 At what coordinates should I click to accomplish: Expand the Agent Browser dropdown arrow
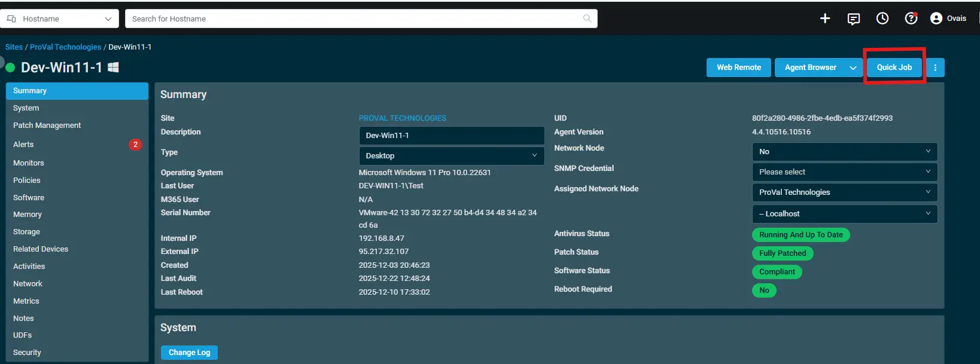click(853, 68)
